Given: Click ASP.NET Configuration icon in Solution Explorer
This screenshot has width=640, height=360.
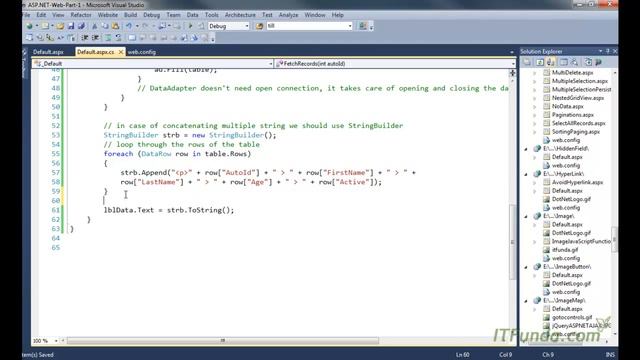Looking at the screenshot, I should click(x=598, y=62).
